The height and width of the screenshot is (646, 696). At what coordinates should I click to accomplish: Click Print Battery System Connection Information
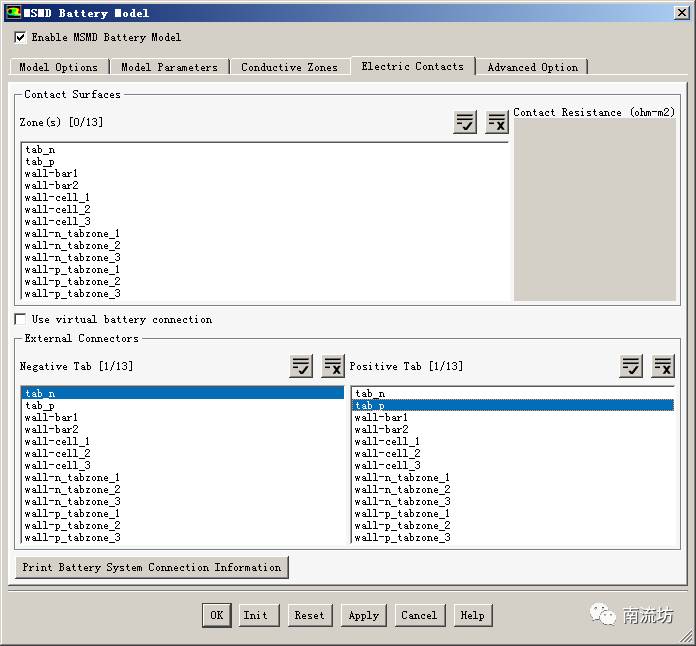pyautogui.click(x=152, y=567)
